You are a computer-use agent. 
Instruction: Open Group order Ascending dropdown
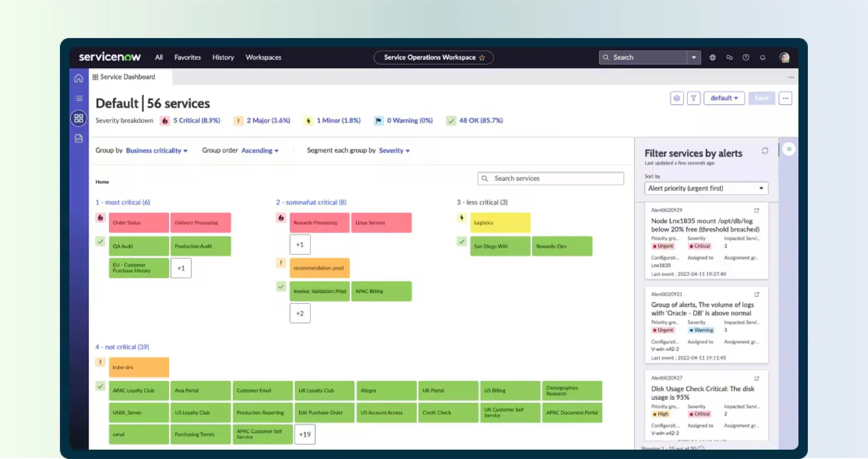[260, 151]
